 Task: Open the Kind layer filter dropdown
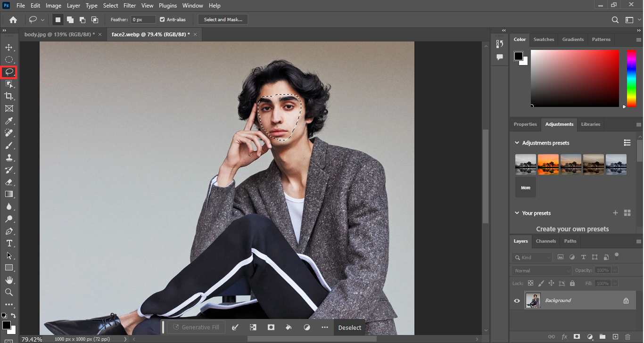[x=532, y=257]
